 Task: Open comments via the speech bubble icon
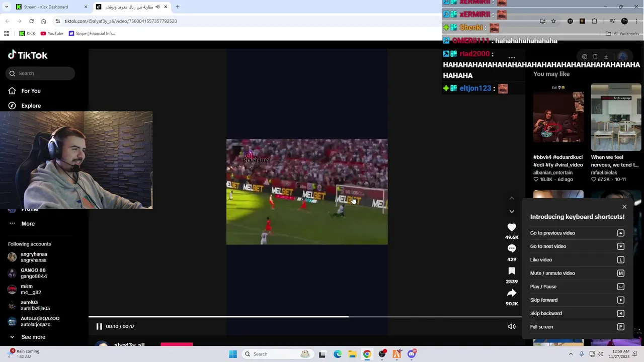tap(512, 248)
